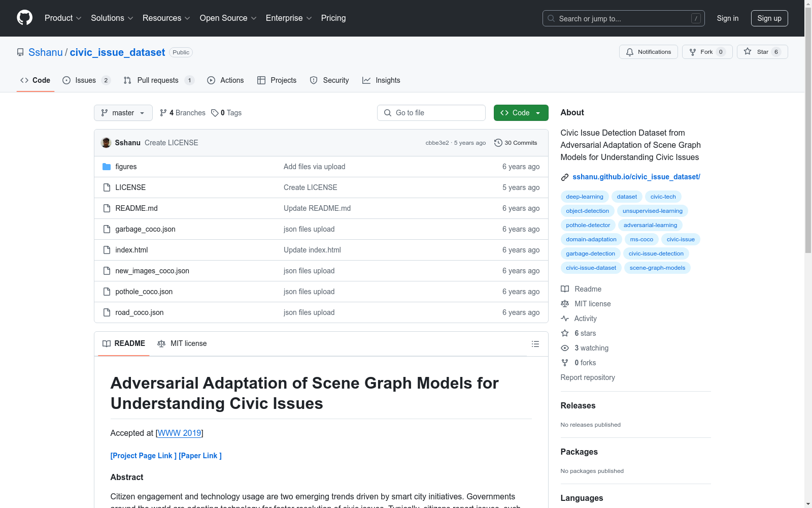Screen dimensions: 812x508
Task: Click Sshanu's avatar in the commit bar
Action: click(106, 143)
